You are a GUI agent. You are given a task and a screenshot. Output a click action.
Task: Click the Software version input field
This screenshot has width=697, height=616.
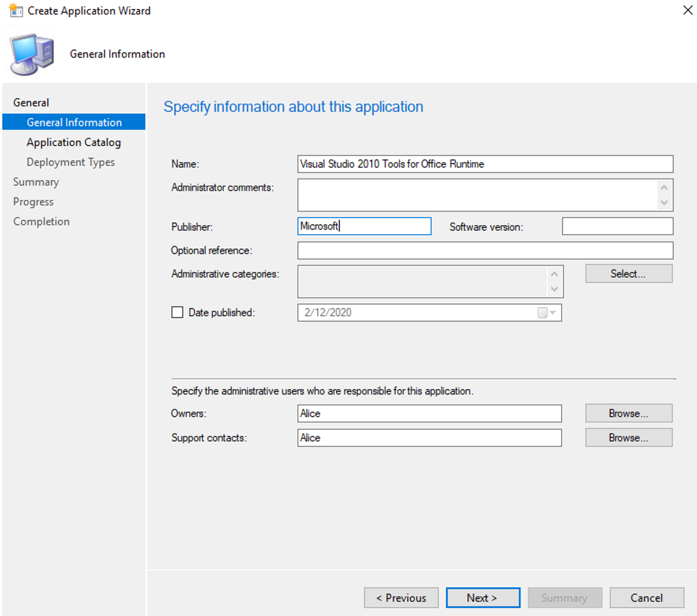[x=618, y=226]
